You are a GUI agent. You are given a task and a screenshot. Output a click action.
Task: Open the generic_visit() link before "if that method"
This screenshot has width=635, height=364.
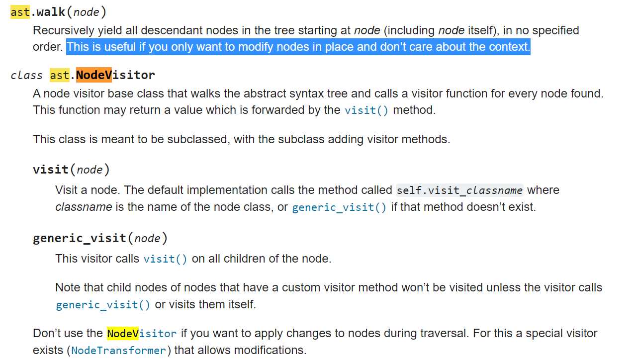tap(339, 207)
